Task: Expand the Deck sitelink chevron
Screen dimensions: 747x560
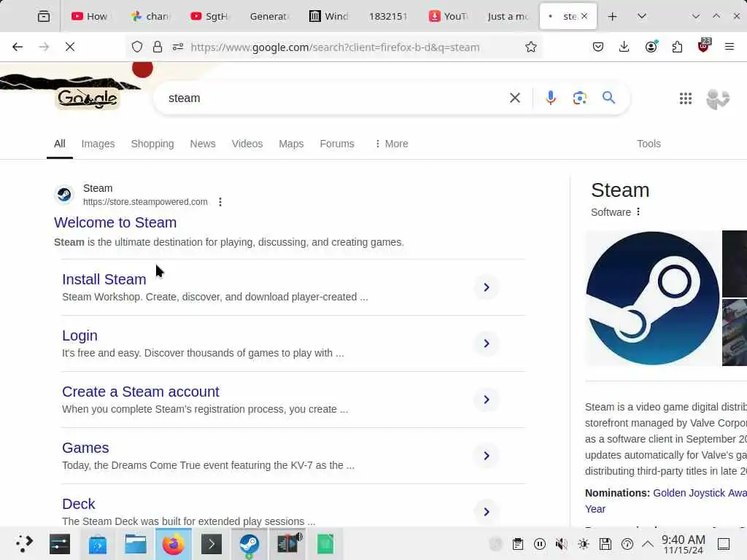Action: click(x=487, y=512)
